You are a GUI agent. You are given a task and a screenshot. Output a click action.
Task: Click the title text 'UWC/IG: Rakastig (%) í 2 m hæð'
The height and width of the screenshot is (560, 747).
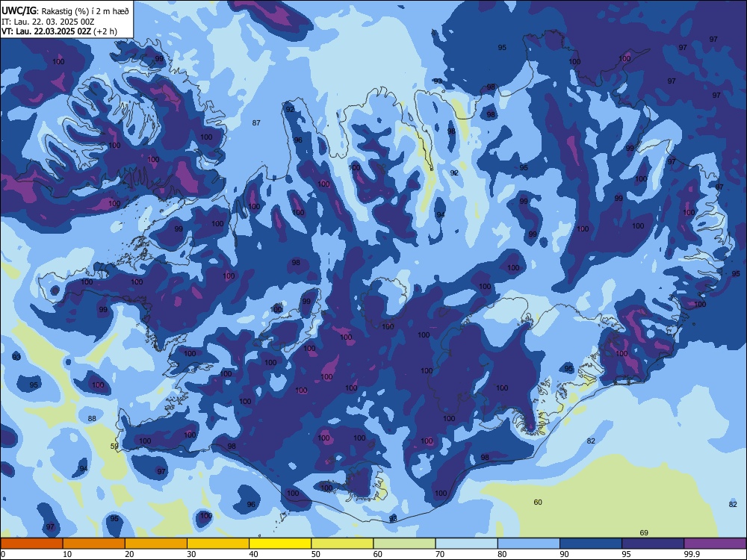click(x=65, y=11)
